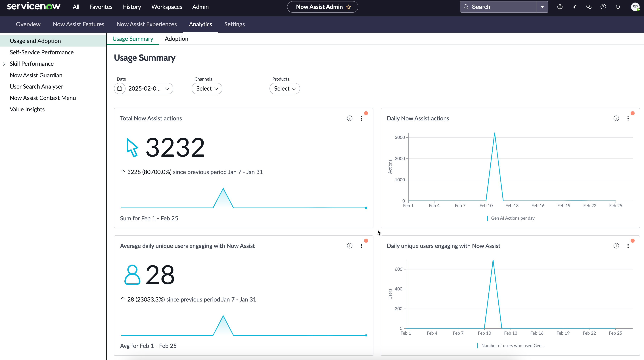
Task: Open the Admin menu
Action: pos(200,7)
